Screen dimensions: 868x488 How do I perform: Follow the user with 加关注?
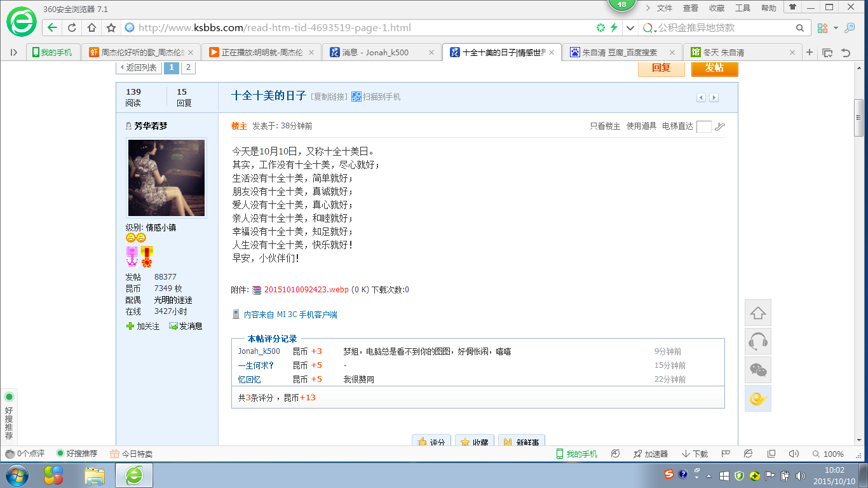(x=143, y=326)
